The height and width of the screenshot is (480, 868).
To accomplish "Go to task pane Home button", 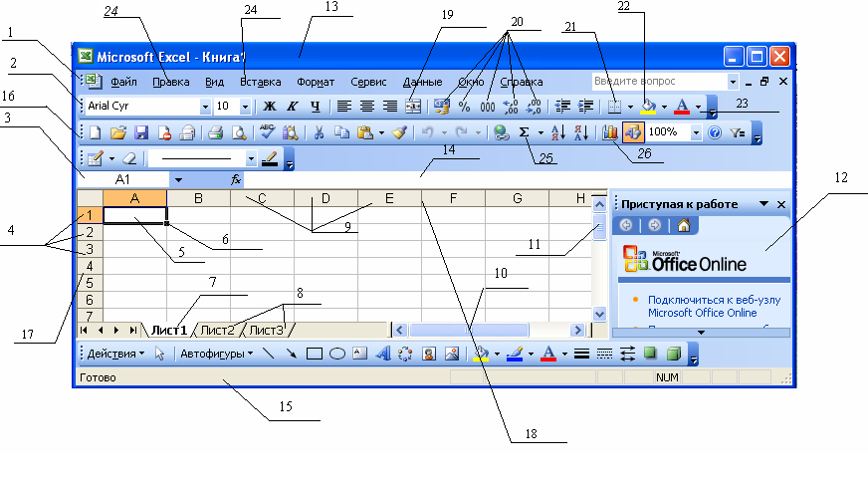I will [x=684, y=225].
